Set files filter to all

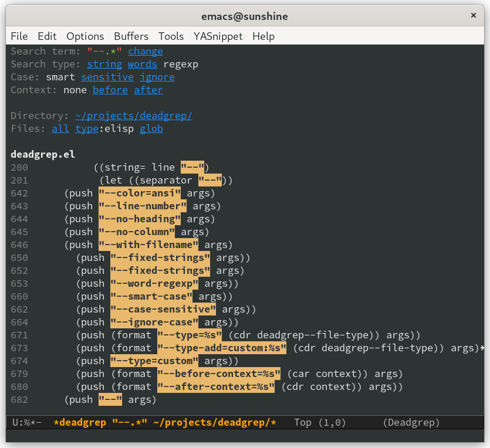tap(60, 128)
